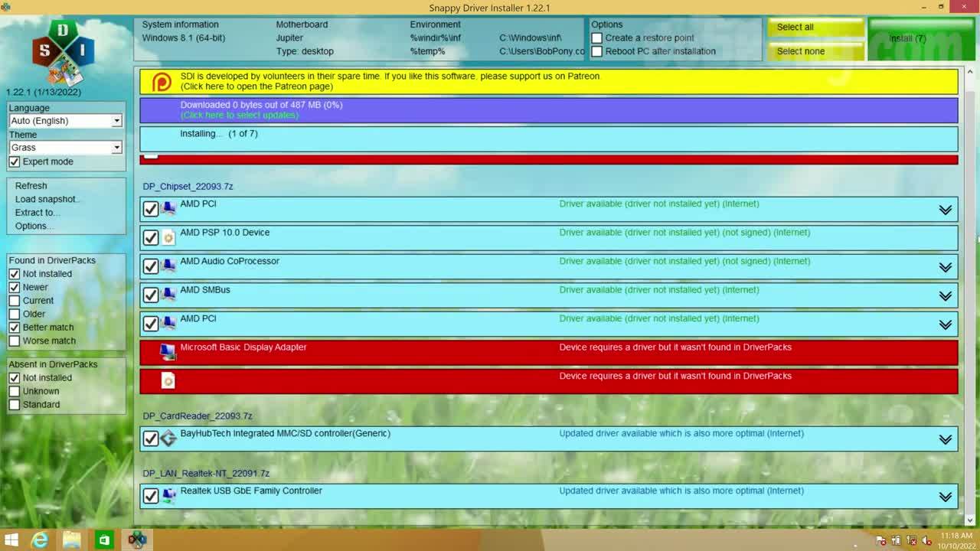The width and height of the screenshot is (980, 551).
Task: Expand the Realtek USB GbE Family Controller row
Action: point(946,497)
